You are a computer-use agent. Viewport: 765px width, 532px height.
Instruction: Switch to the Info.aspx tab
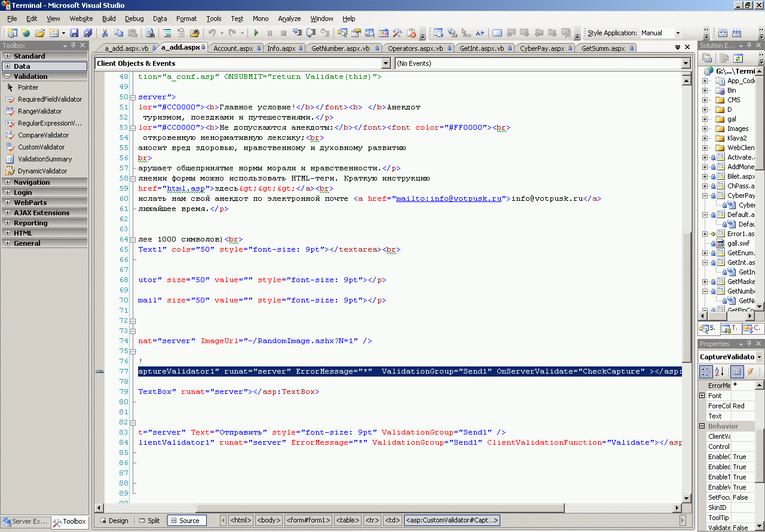(x=281, y=48)
